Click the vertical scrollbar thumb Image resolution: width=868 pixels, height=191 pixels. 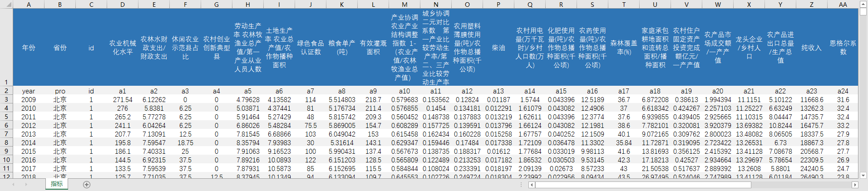tap(863, 11)
